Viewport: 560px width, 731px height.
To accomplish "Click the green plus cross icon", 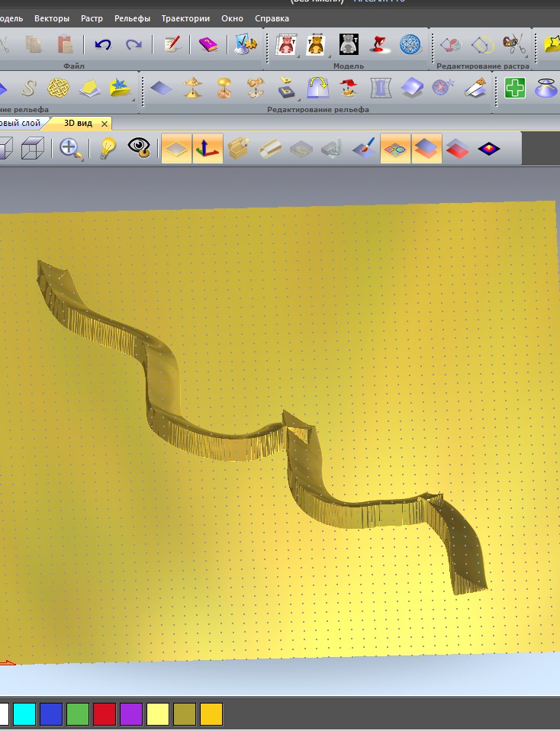I will click(x=515, y=88).
